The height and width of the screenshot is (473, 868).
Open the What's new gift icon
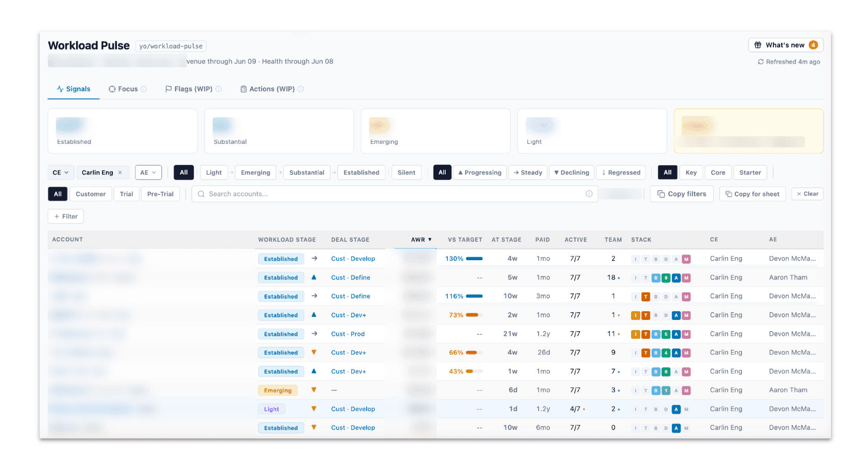tap(758, 45)
